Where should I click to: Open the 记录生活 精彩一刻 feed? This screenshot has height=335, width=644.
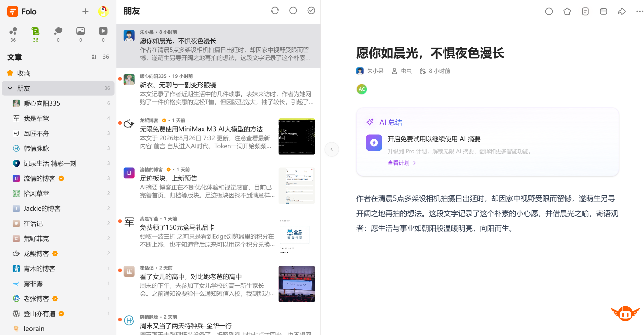[x=58, y=163]
